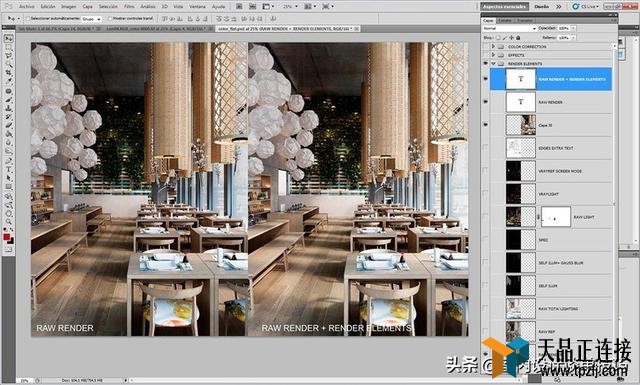The height and width of the screenshot is (385, 640).
Task: Select the Eraser tool
Action: click(8, 125)
